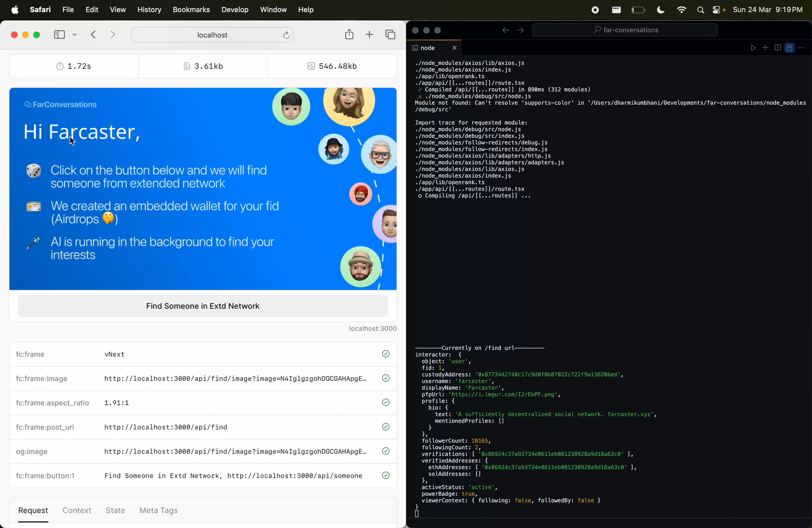Viewport: 812px width, 528px height.
Task: Toggle the lock icon in terminal toolbar
Action: click(x=790, y=48)
